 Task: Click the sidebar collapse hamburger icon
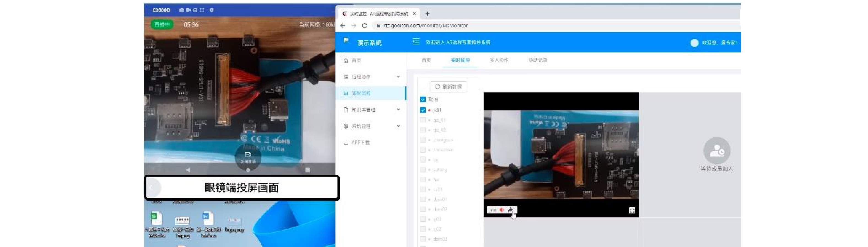tap(416, 41)
